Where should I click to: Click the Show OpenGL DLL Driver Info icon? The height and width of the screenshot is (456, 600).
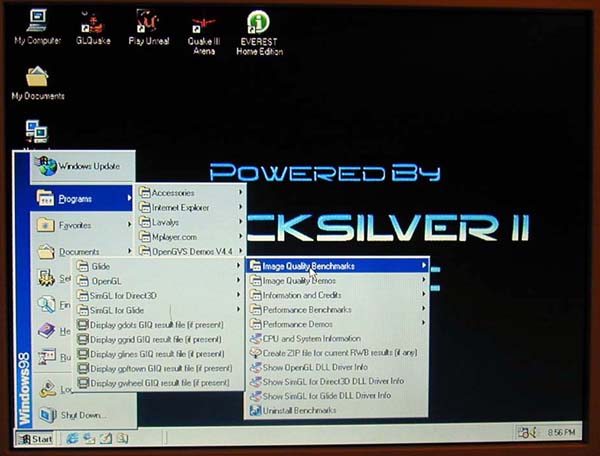pos(255,367)
